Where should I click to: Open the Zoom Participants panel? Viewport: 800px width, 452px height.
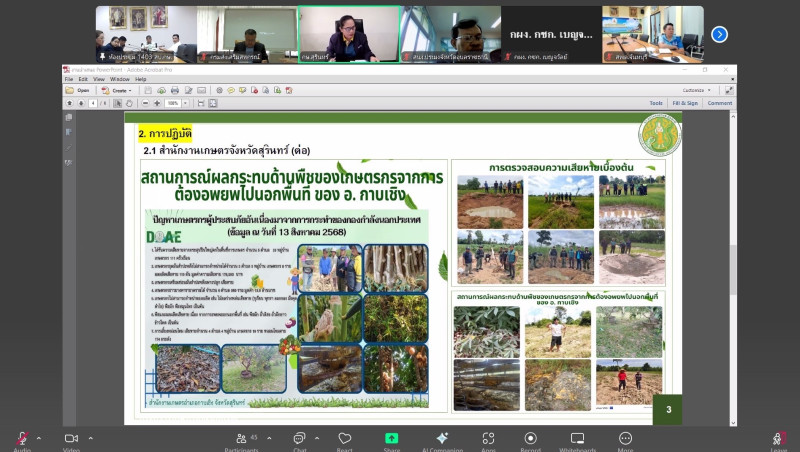pos(242,439)
